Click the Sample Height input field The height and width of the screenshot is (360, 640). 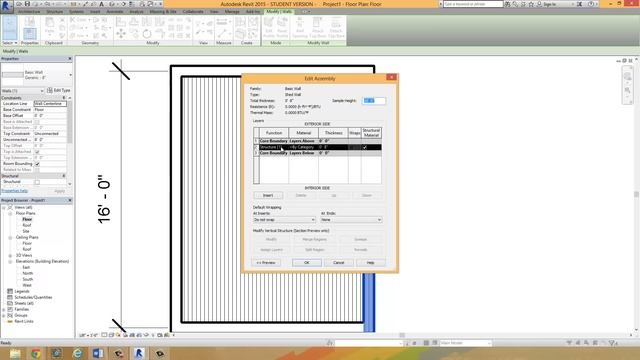pos(373,100)
